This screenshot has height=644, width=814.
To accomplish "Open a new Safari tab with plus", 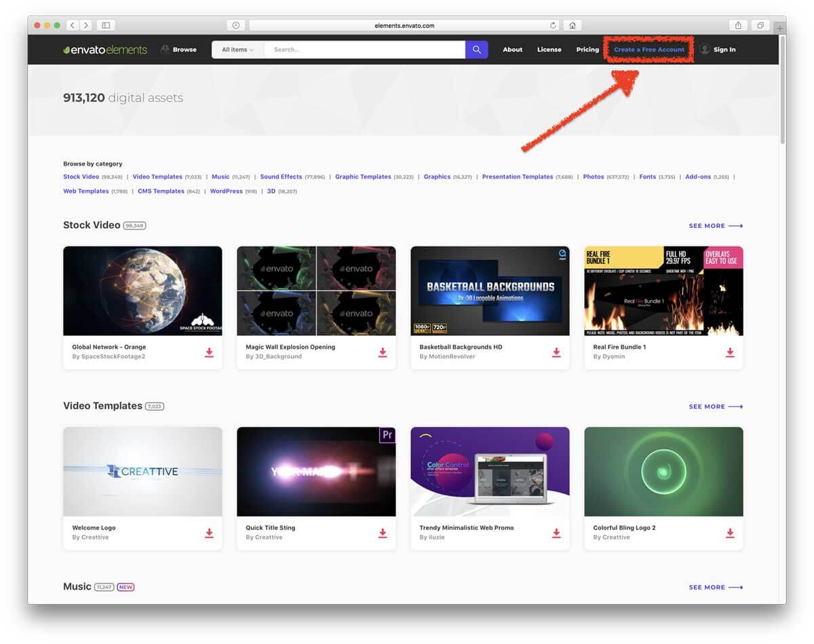I will point(780,28).
